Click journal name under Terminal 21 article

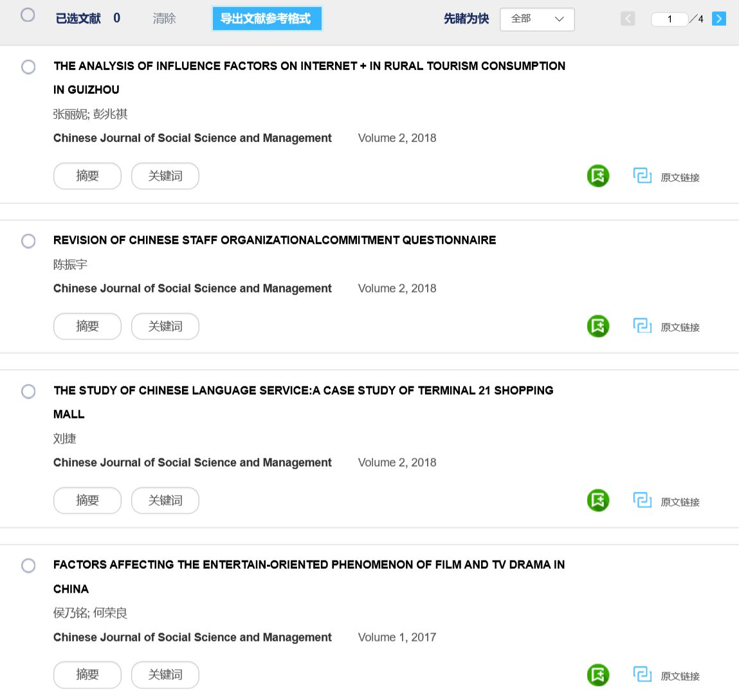(192, 463)
